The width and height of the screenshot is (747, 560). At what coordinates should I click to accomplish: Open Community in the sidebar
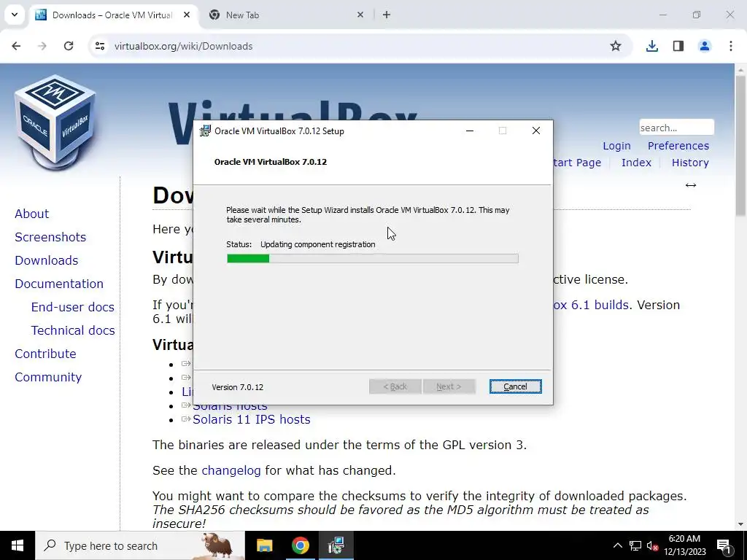click(x=48, y=377)
